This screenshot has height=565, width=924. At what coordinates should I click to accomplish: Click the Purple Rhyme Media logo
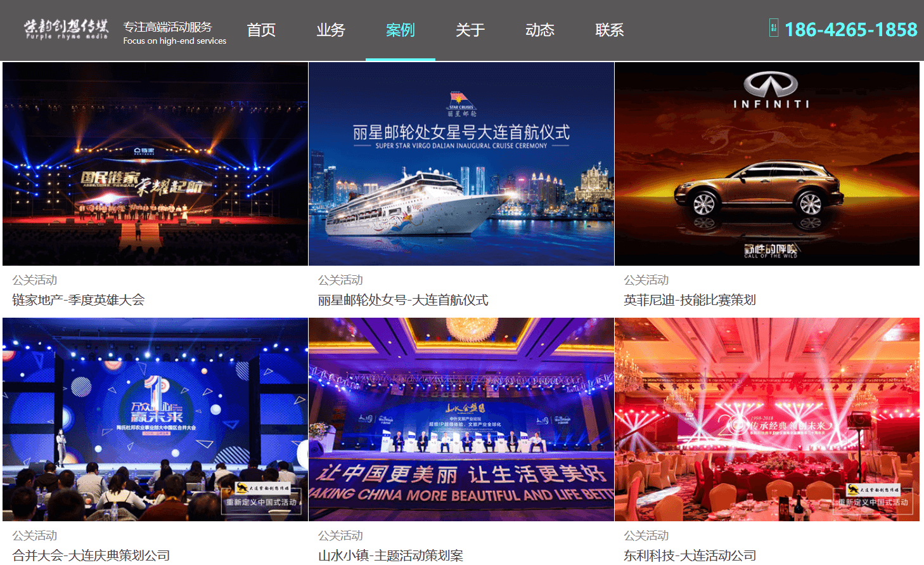(x=67, y=29)
